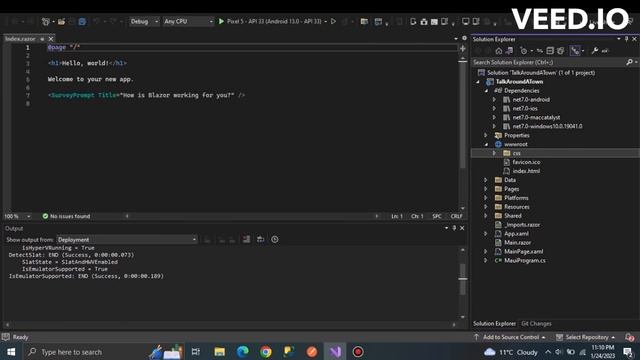Start debugging with the green play button
Screen dimensions: 640x360
pyautogui.click(x=221, y=21)
